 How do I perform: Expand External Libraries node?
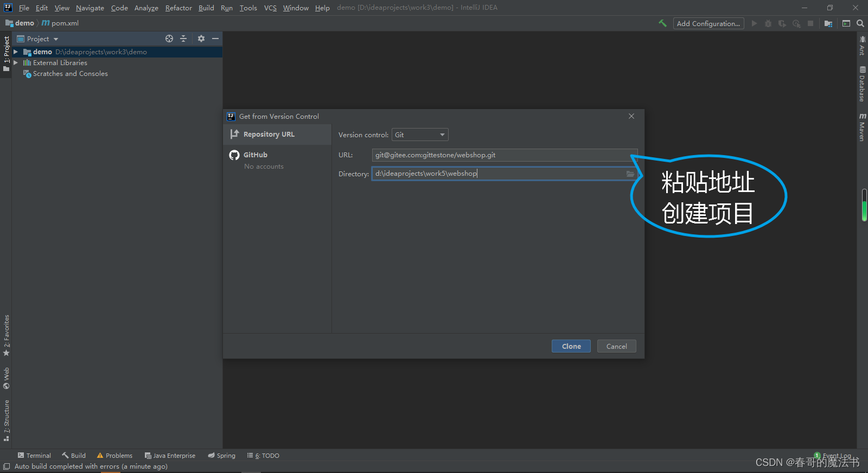click(16, 63)
